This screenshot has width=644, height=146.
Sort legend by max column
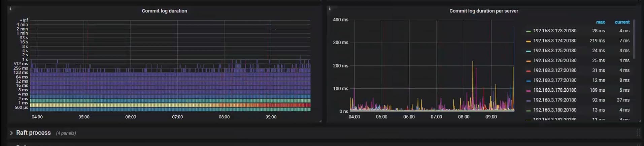(x=600, y=22)
